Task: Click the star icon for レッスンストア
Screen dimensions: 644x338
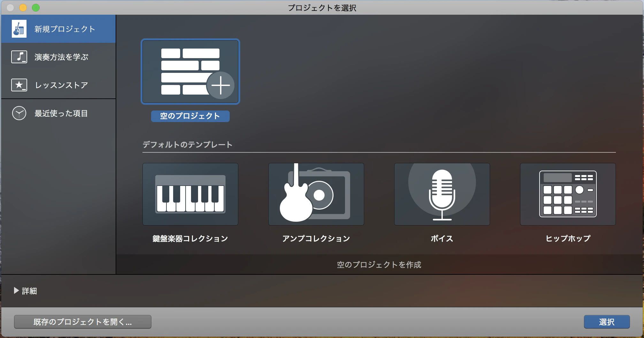Action: point(19,85)
